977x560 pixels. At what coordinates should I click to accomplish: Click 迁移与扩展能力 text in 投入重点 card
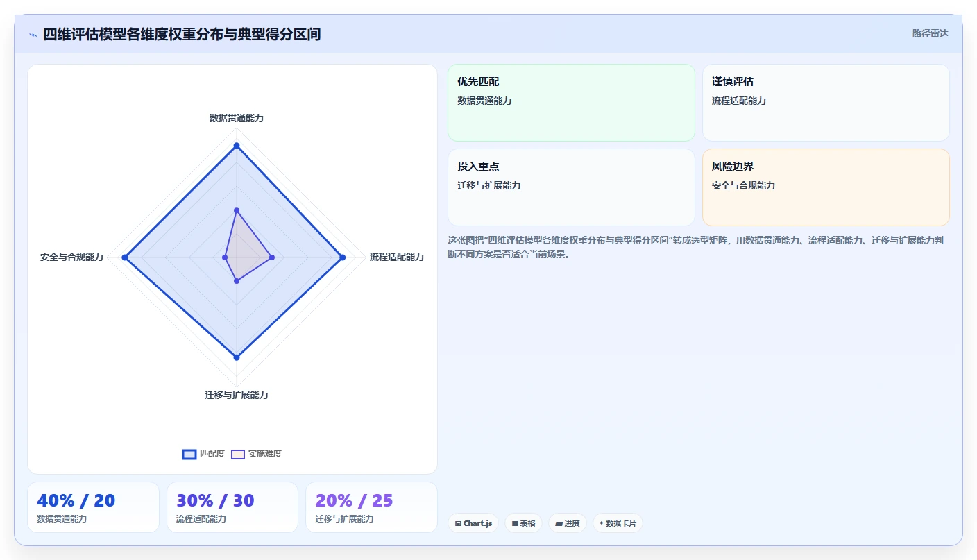pyautogui.click(x=489, y=185)
